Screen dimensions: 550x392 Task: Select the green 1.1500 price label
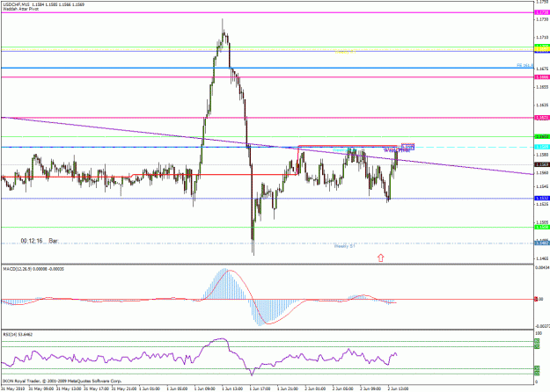[542, 227]
